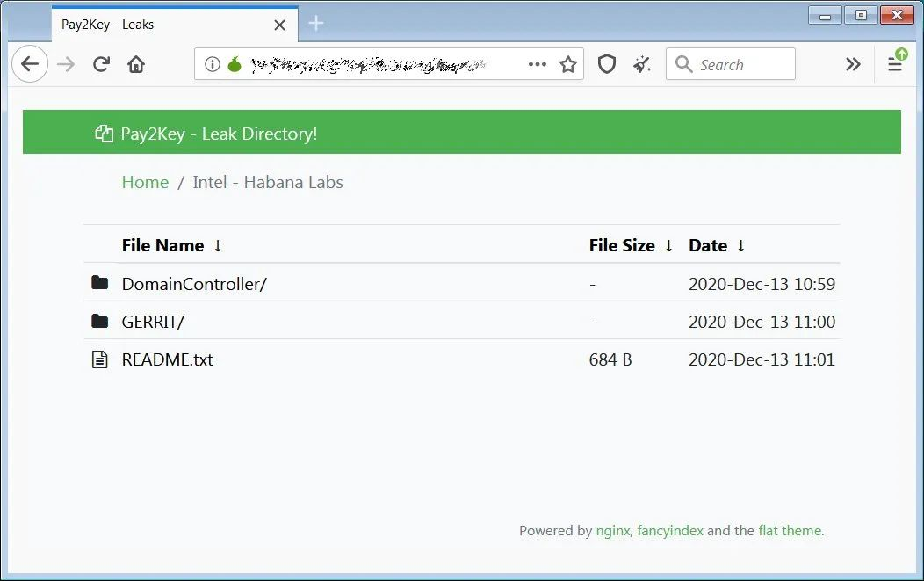Click the magnifier icon in the search box
Image resolution: width=924 pixels, height=581 pixels.
coord(683,63)
